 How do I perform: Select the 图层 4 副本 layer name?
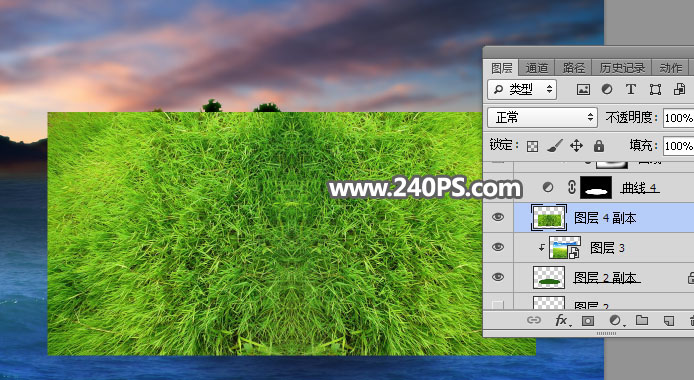(605, 218)
